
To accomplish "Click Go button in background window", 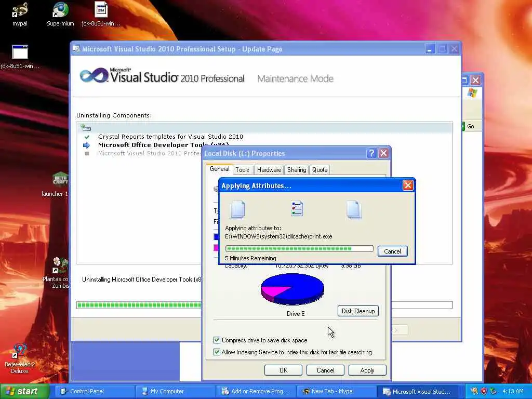I will (468, 126).
